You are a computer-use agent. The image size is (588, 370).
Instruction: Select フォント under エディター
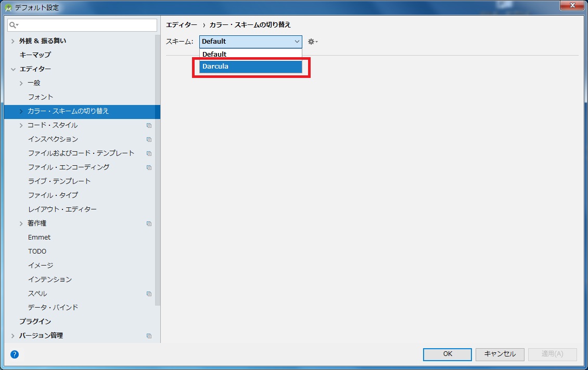tap(41, 97)
